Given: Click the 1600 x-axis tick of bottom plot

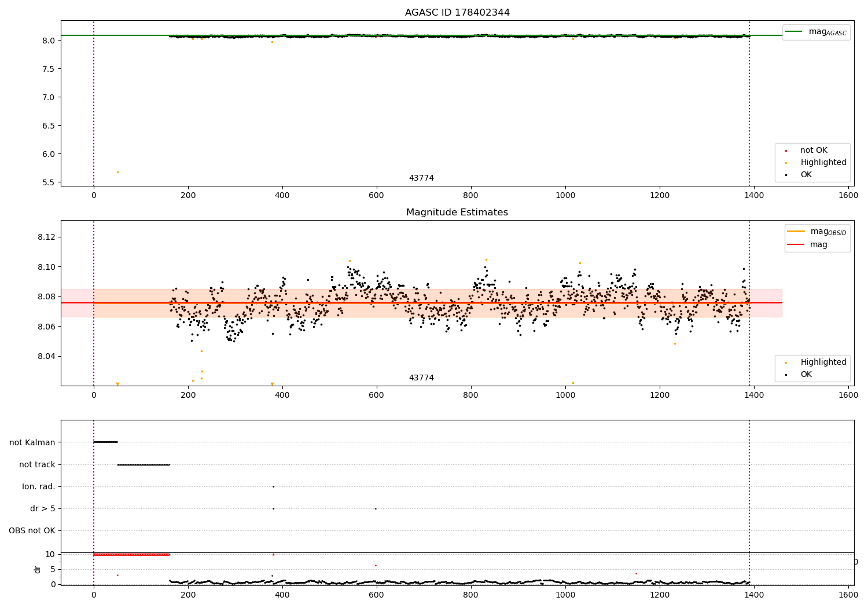Looking at the screenshot, I should click(848, 595).
